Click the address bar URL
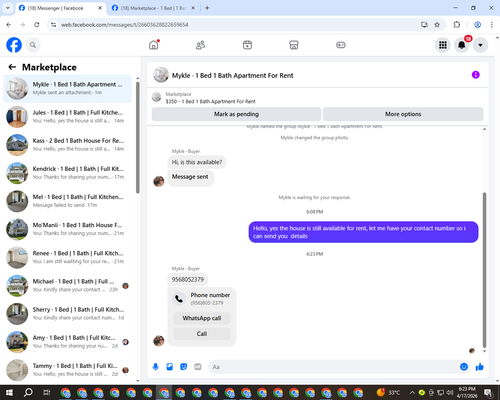 124,25
